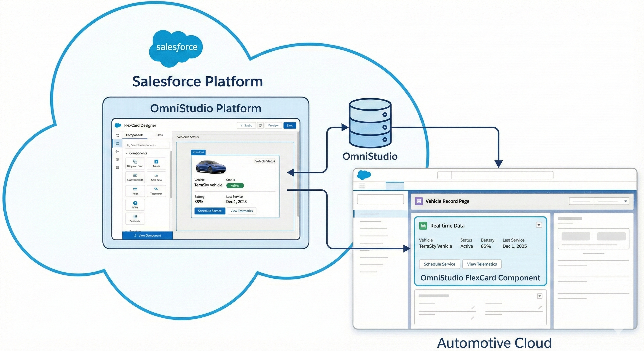Image resolution: width=644 pixels, height=351 pixels.
Task: Switch to the Data tab
Action: [x=159, y=135]
